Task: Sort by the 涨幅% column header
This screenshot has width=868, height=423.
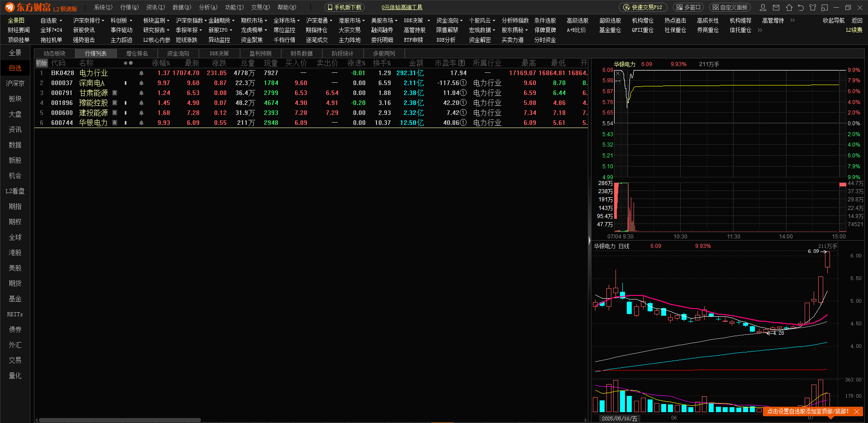Action: (x=161, y=63)
